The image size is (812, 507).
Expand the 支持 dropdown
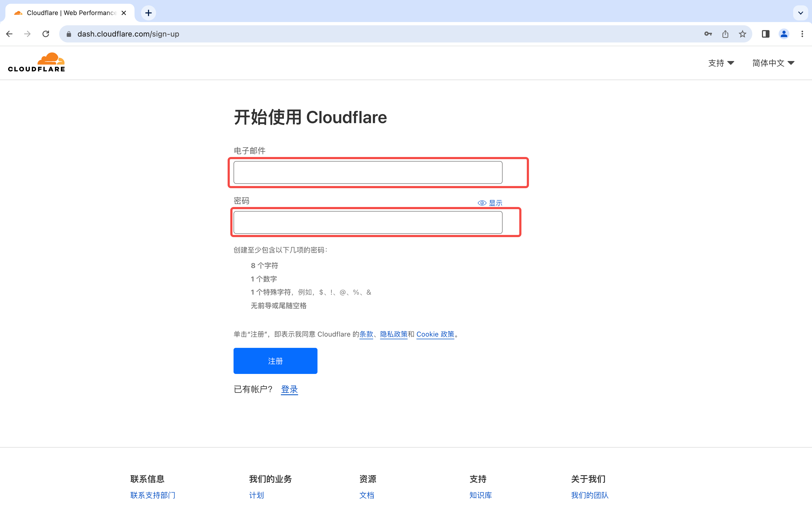721,63
